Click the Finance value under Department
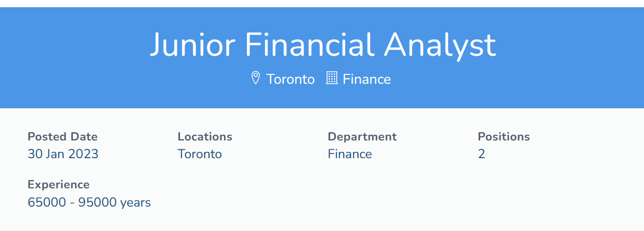 pyautogui.click(x=350, y=154)
